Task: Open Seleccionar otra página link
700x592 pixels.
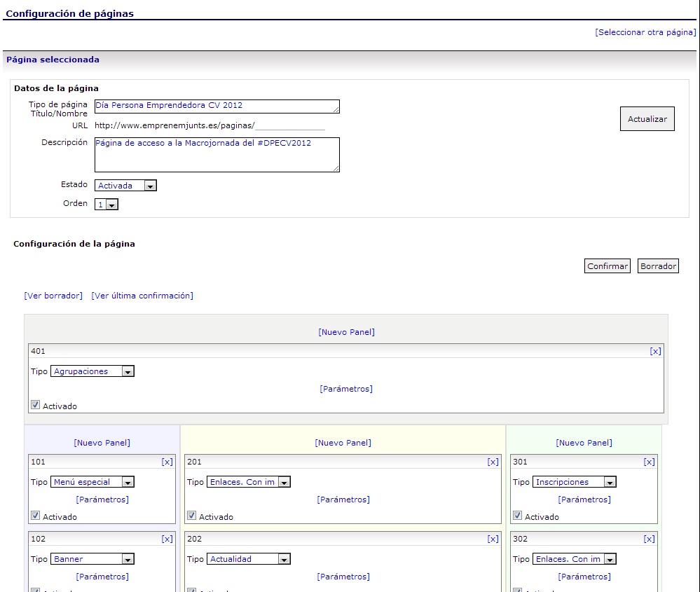Action: pos(645,32)
